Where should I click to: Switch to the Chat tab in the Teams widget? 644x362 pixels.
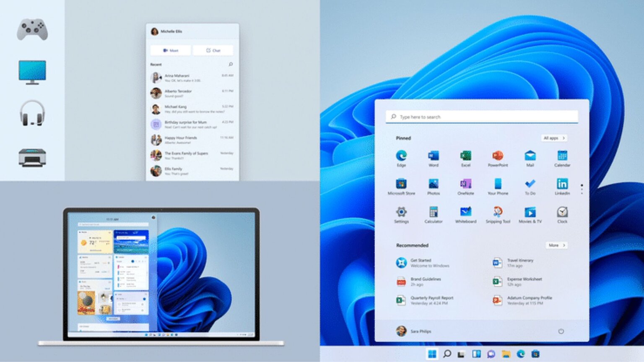click(x=213, y=50)
